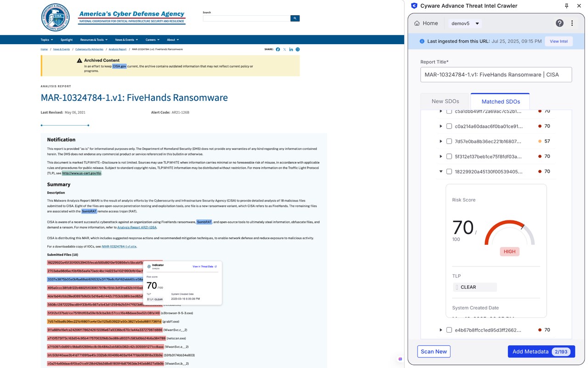This screenshot has width=588, height=368.
Task: Open the three-dot more options menu
Action: pos(572,23)
